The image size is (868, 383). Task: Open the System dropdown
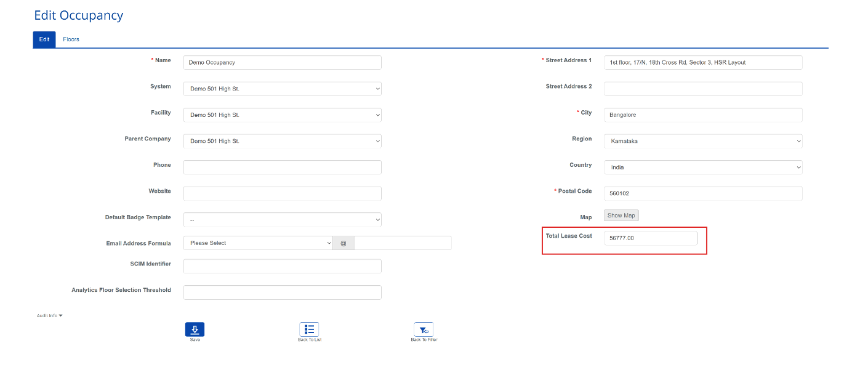click(x=282, y=88)
